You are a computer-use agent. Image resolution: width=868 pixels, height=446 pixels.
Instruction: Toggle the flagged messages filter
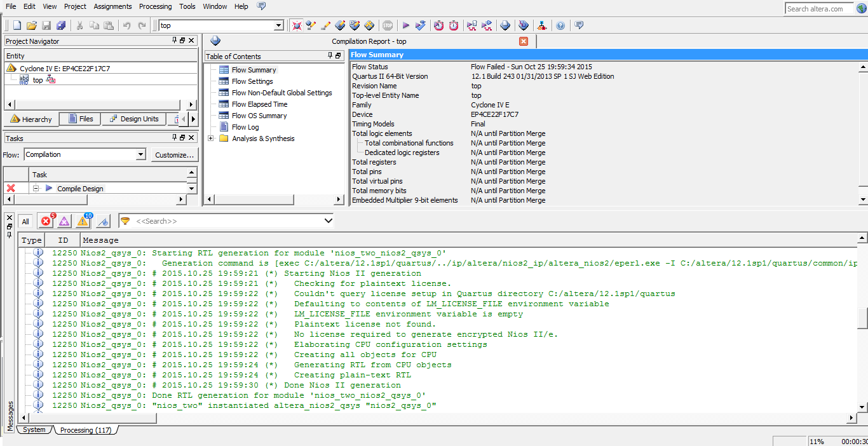pos(104,221)
